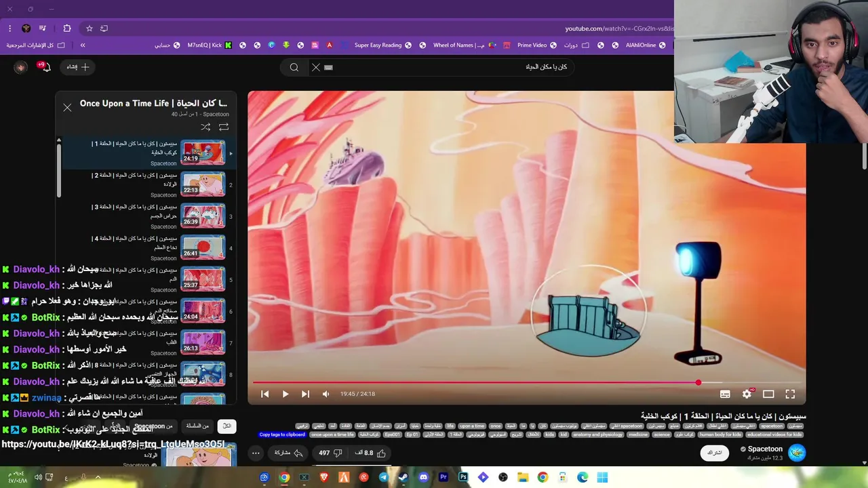Screen dimensions: 868x488
Task: Click the 'anatomy and physiology' tag
Action: 597,434
